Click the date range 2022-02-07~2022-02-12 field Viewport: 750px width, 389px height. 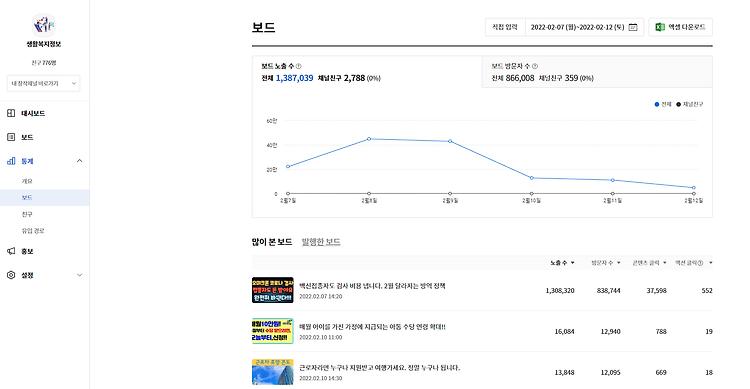(x=584, y=27)
